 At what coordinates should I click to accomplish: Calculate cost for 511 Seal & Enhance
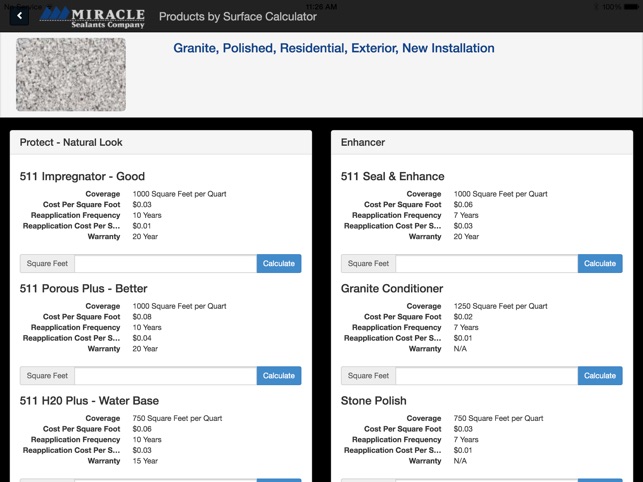[x=600, y=263]
